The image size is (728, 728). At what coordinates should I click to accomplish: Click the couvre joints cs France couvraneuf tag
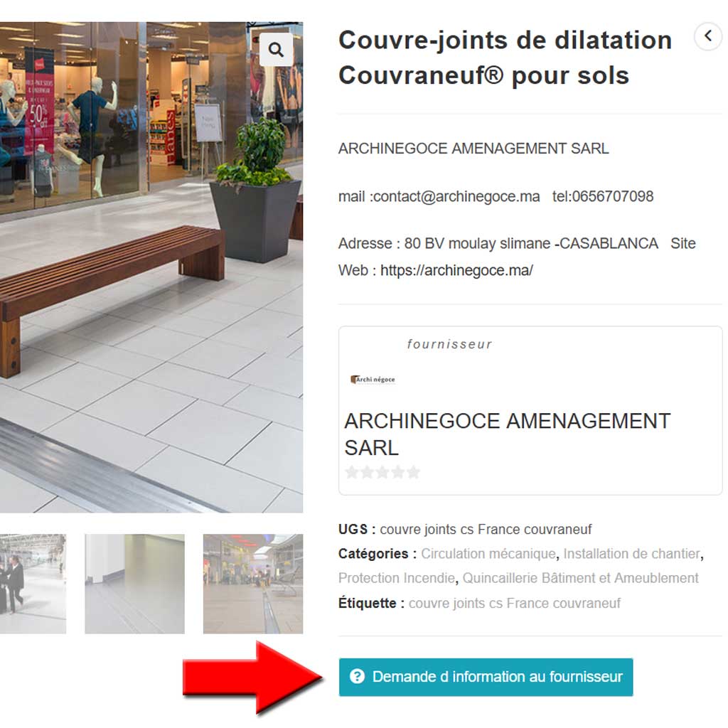515,603
